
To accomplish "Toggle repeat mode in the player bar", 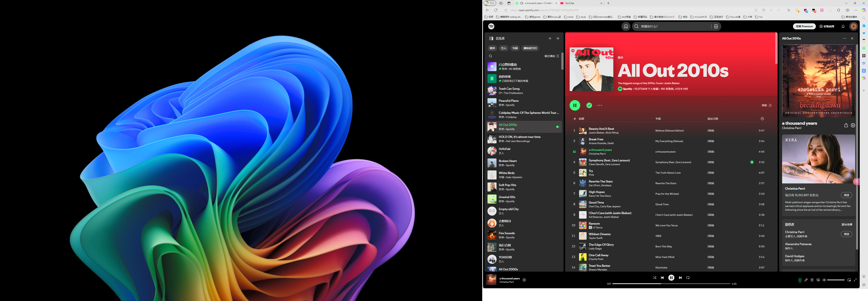I will [688, 278].
